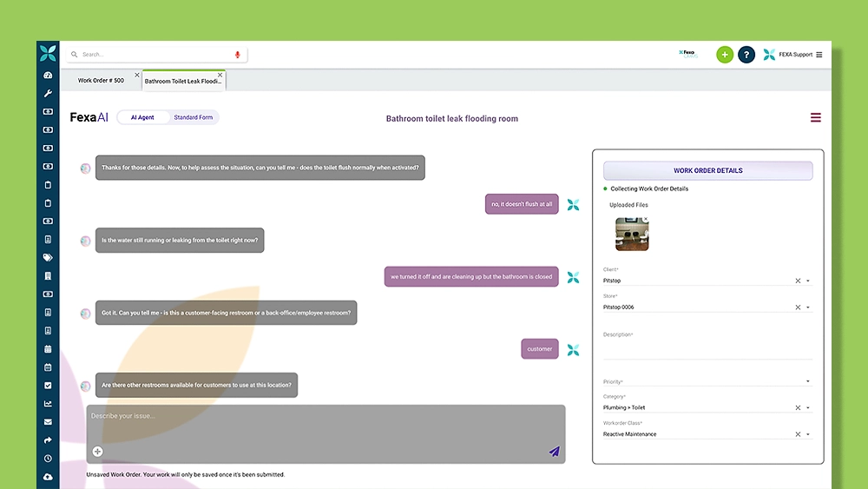Expand the Category dropdown arrow
This screenshot has width=868, height=489.
coord(807,407)
